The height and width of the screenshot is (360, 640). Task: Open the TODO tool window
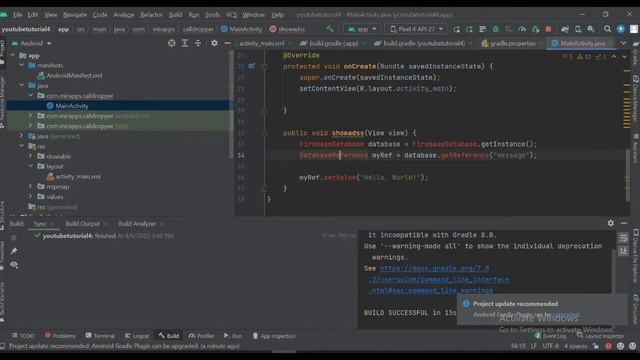click(x=23, y=336)
